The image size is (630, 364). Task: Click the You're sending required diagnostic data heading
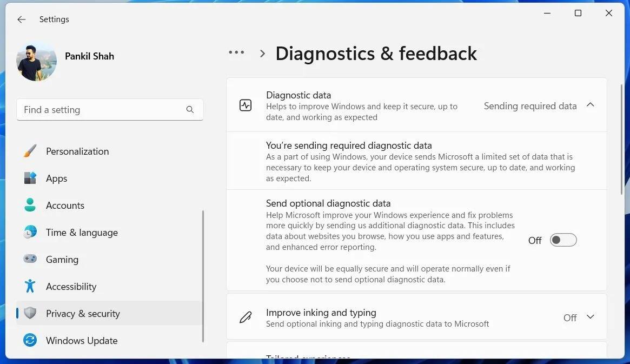tap(349, 145)
